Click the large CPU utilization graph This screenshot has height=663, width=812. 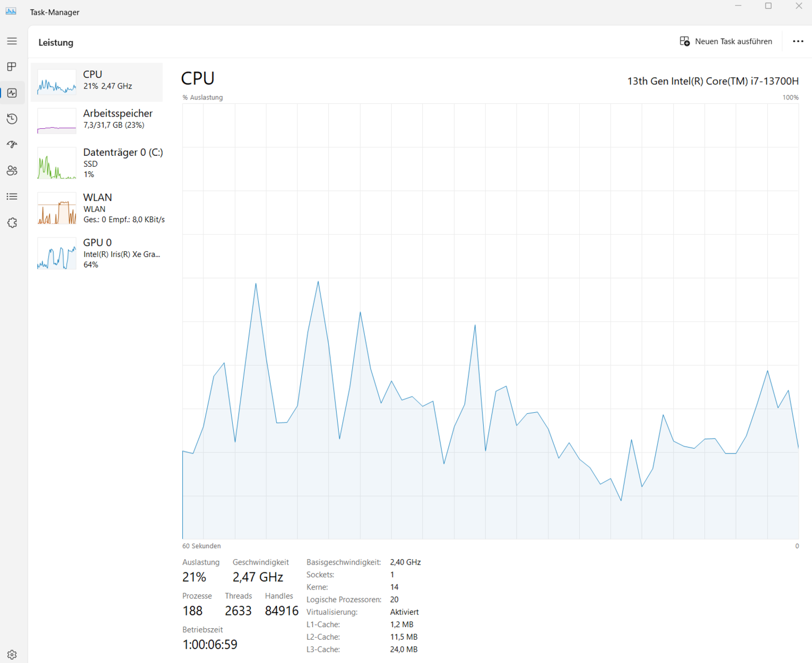click(x=490, y=321)
